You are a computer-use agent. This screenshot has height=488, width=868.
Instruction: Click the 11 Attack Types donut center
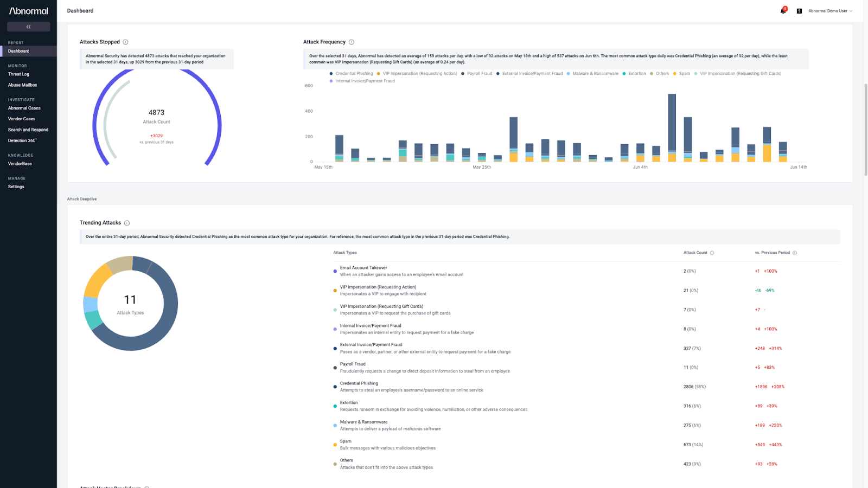tap(130, 304)
